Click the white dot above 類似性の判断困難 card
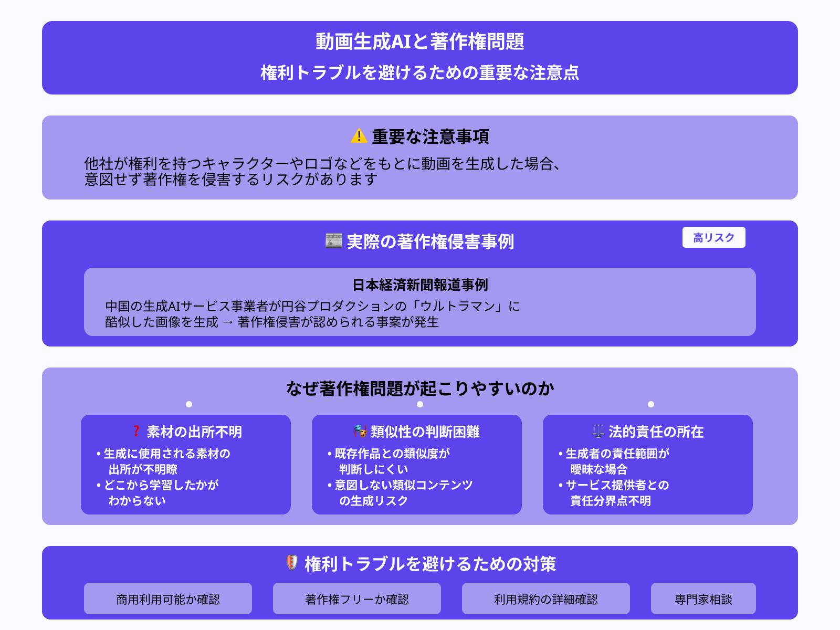840x630 pixels. [x=420, y=404]
